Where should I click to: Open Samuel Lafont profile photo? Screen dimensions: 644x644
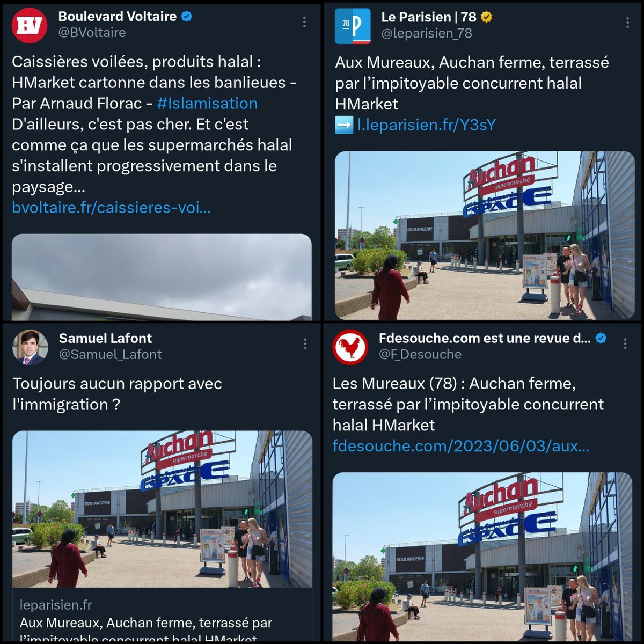30,347
